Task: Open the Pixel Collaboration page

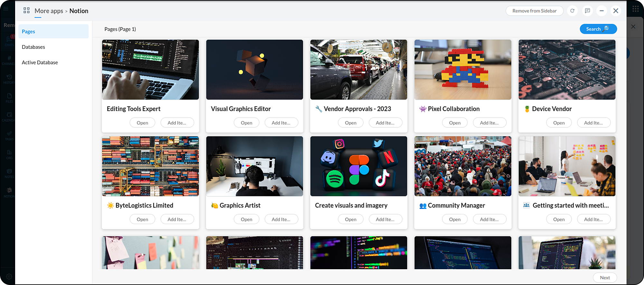Action: tap(455, 123)
